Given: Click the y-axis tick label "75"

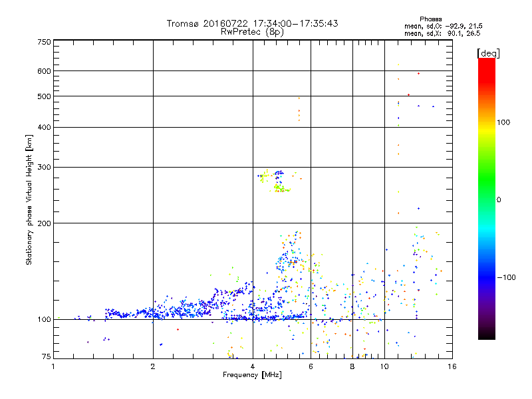Looking at the screenshot, I should tap(47, 356).
